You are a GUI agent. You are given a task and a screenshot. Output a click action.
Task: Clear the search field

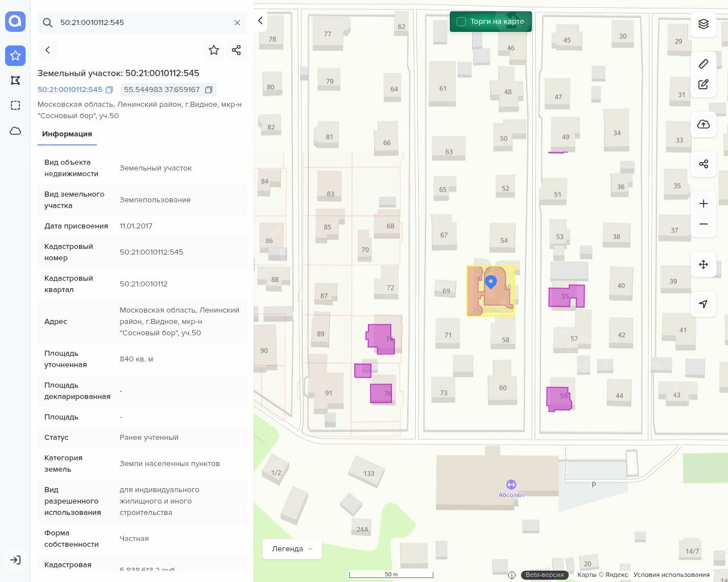coord(237,23)
